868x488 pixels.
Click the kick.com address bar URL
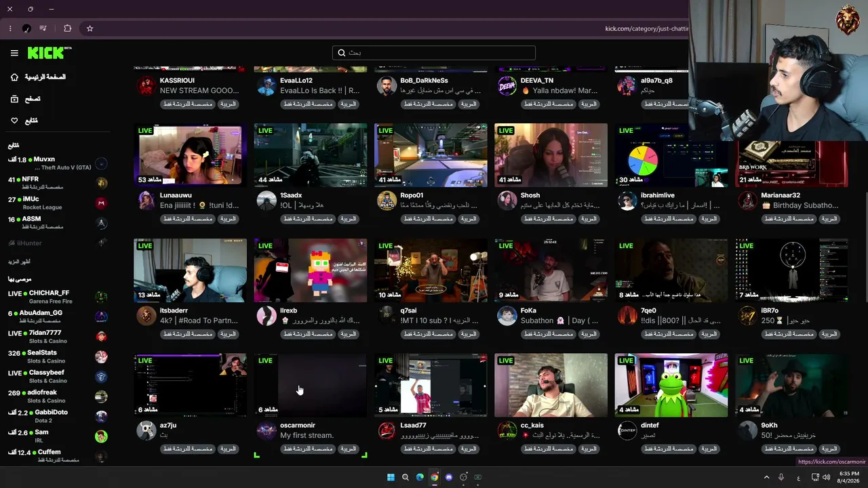(x=646, y=28)
